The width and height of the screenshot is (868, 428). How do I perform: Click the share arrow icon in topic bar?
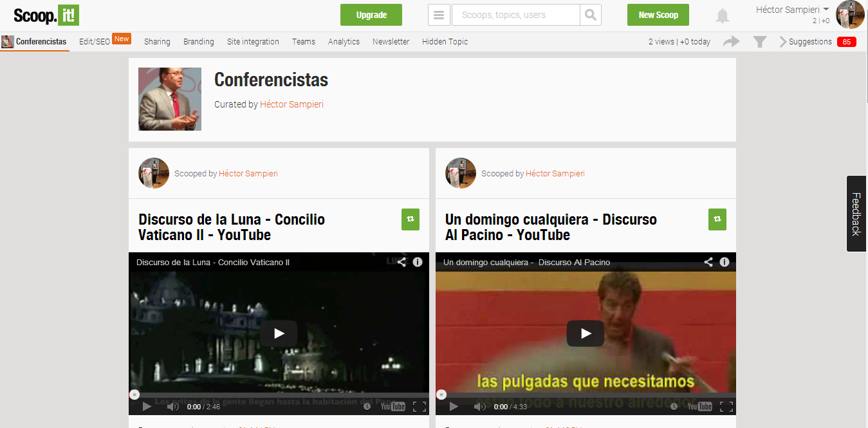(x=732, y=42)
